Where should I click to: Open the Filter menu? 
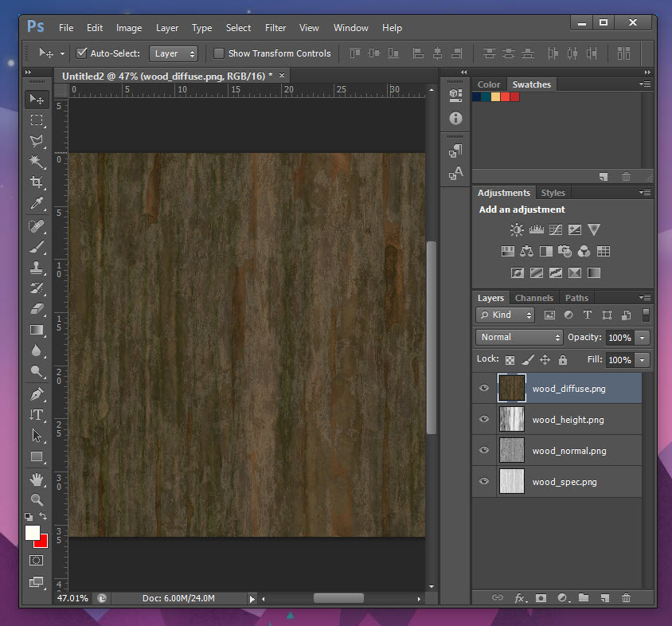coord(275,28)
